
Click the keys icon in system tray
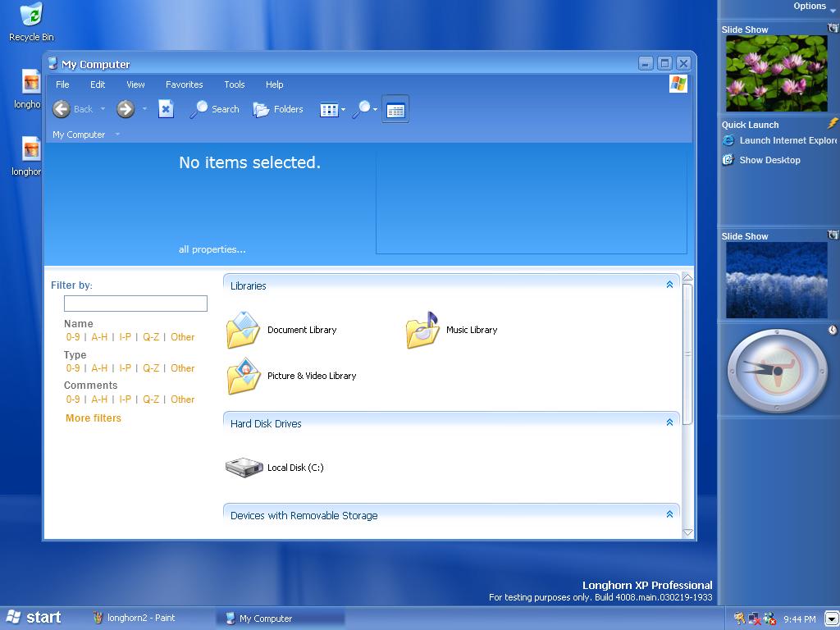tap(739, 619)
